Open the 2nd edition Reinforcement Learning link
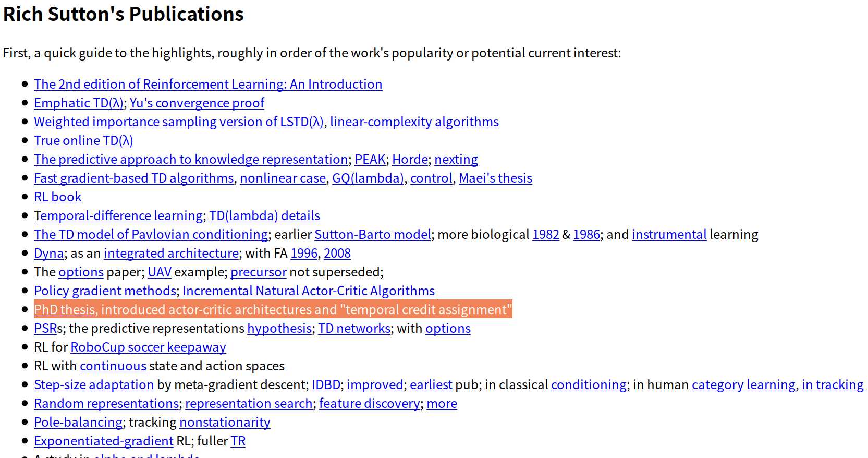 (x=208, y=85)
